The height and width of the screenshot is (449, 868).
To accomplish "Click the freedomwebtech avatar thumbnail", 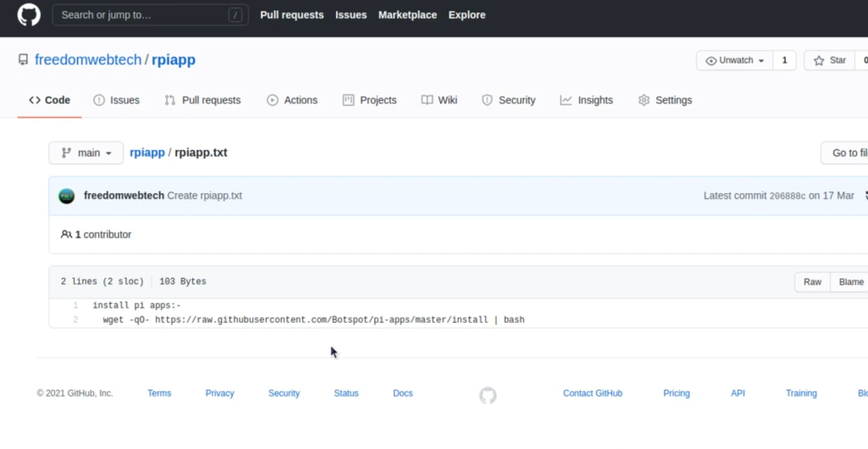I will pos(66,196).
